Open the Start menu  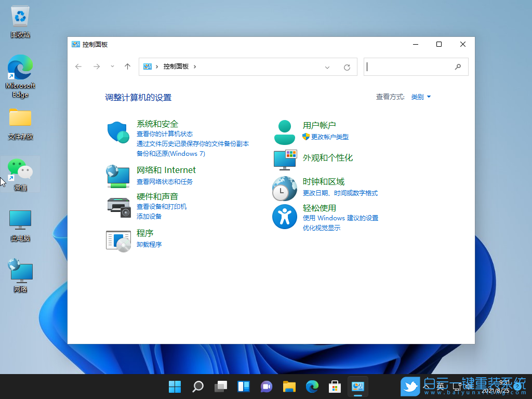[x=175, y=387]
